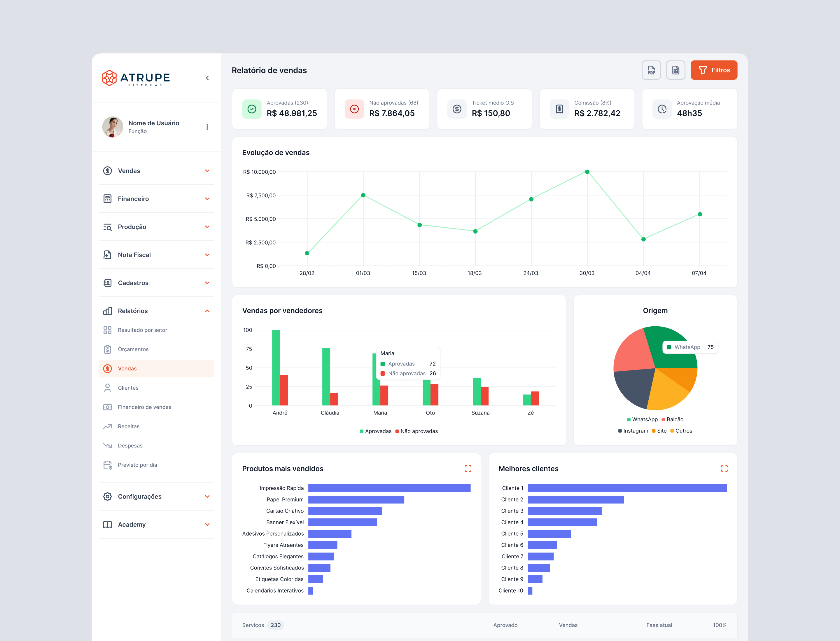Image resolution: width=840 pixels, height=641 pixels.
Task: Expand Produtos mais vendidos chart fullscreen
Action: 468,468
